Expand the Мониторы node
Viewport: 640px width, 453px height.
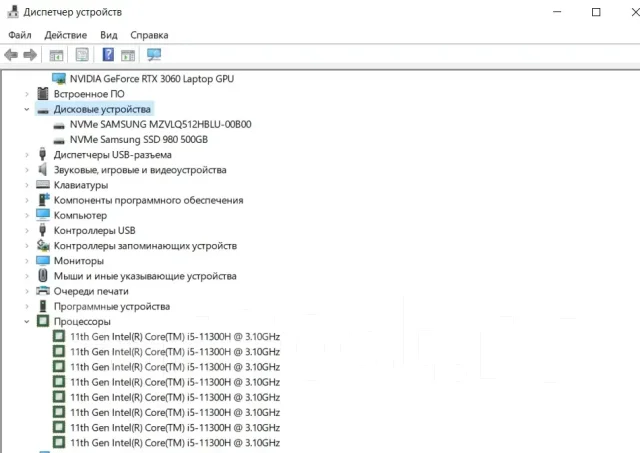(x=27, y=261)
